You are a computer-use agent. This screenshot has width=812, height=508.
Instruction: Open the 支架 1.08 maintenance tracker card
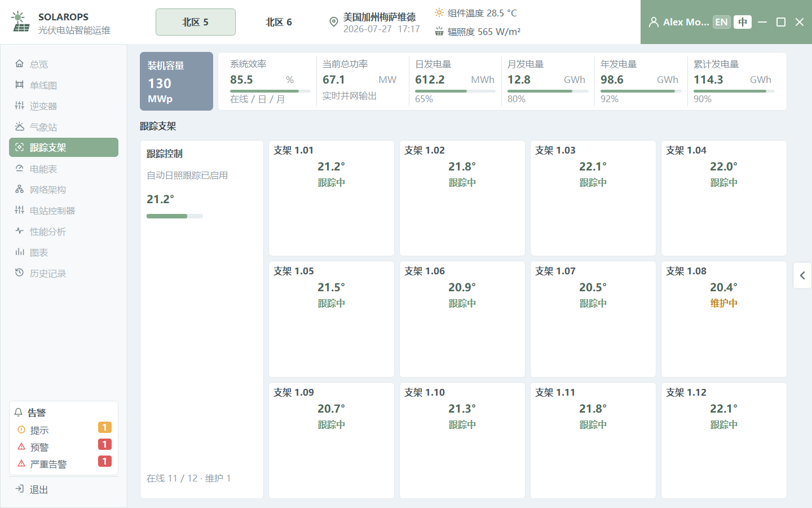[x=724, y=319]
